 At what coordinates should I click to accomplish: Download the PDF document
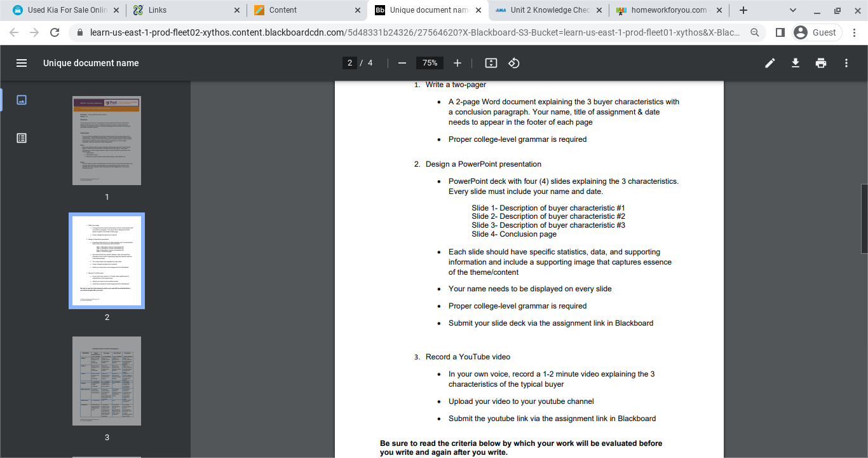796,63
